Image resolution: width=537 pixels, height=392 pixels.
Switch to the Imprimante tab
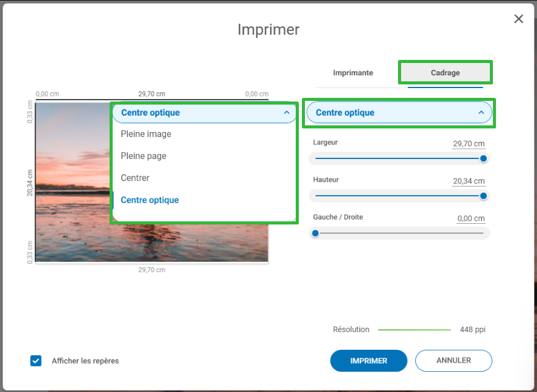[353, 73]
